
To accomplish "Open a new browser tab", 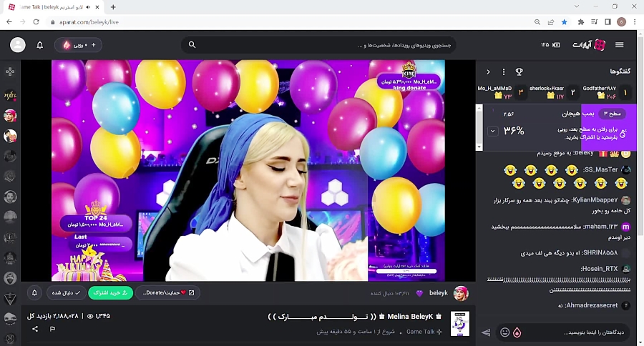I will [113, 7].
